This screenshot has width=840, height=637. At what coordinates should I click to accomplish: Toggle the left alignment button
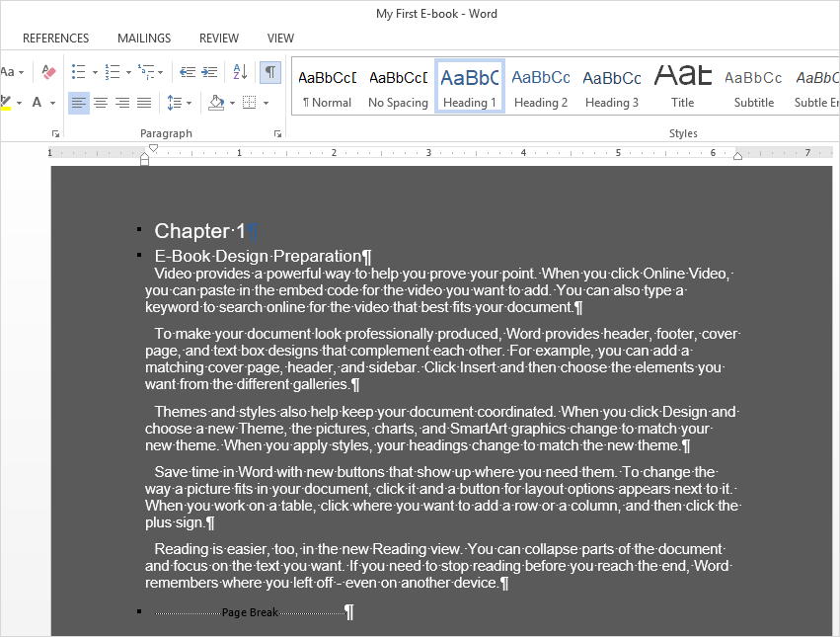pos(79,103)
